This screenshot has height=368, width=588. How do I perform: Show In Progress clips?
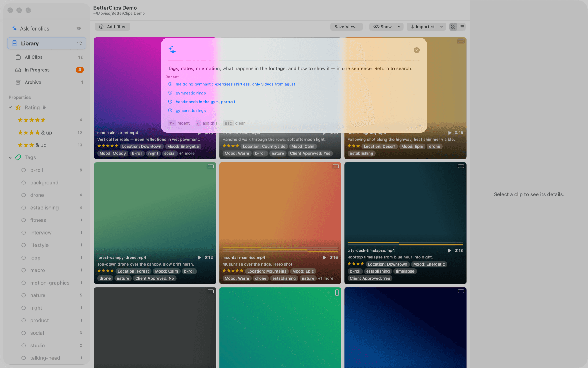(x=47, y=70)
